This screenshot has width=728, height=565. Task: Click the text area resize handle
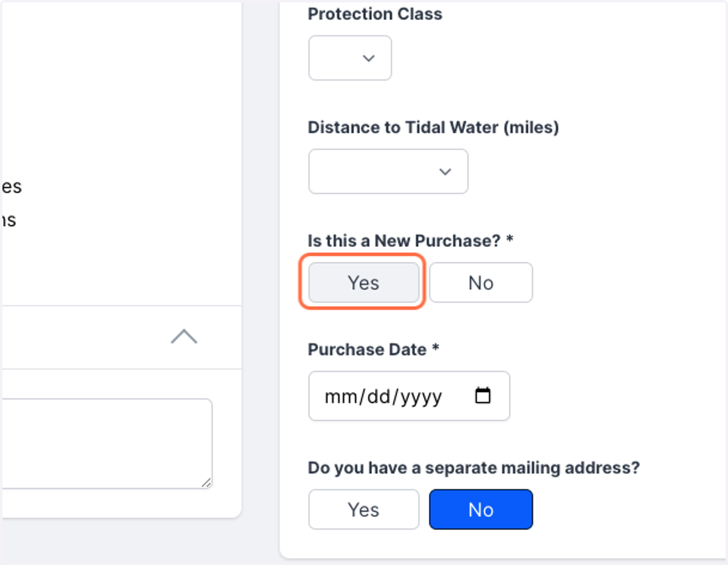click(x=206, y=483)
